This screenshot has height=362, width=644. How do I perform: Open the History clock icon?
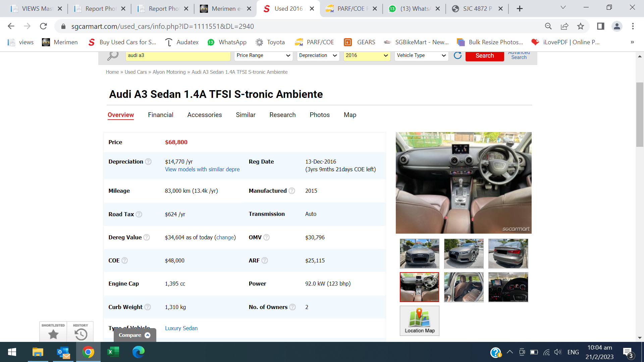pyautogui.click(x=80, y=334)
